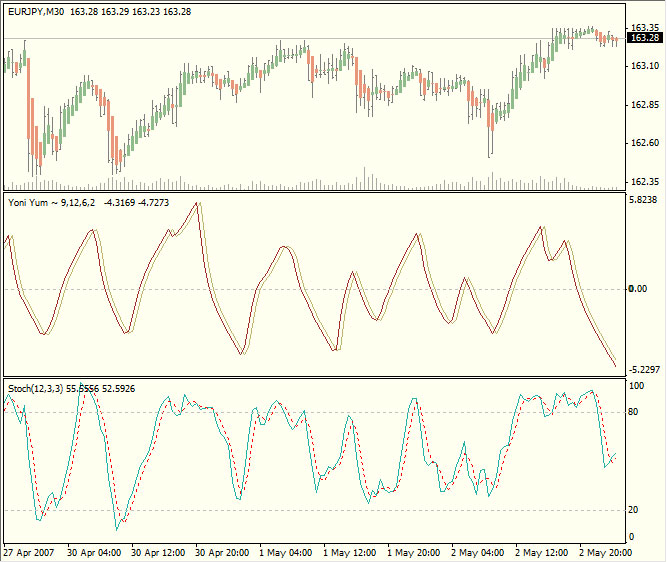Select the 1 May 12:00 time marker
This screenshot has width=667, height=562.
coord(350,553)
